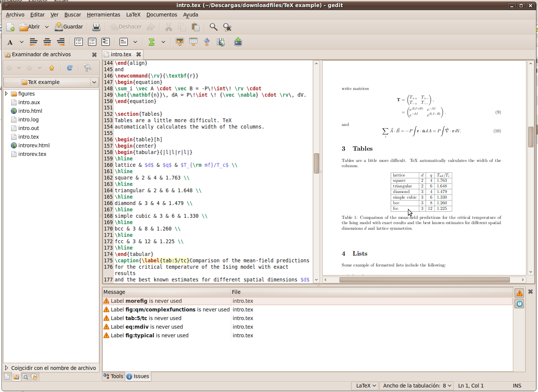This screenshot has width=538, height=392.
Task: Switch the side pane to file browser view
Action: (16, 377)
